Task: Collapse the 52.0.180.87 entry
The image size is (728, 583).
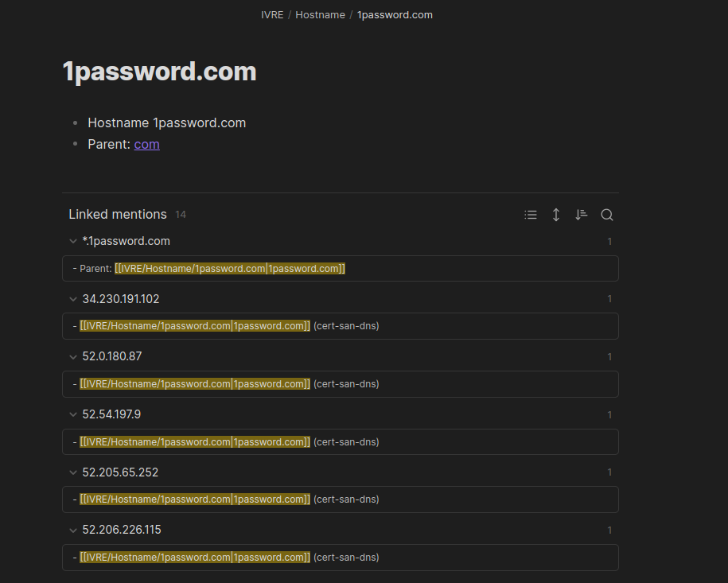Action: 72,356
